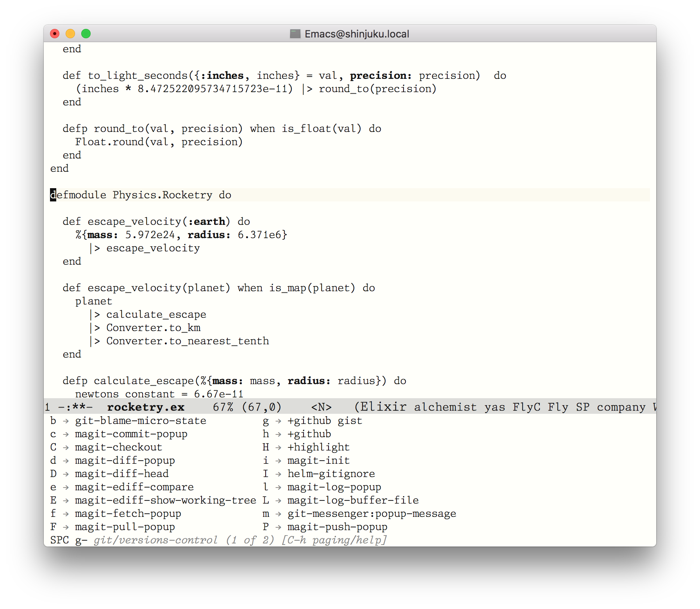Click the rocketry.ex buffer name in mode line
The height and width of the screenshot is (609, 700).
146,407
